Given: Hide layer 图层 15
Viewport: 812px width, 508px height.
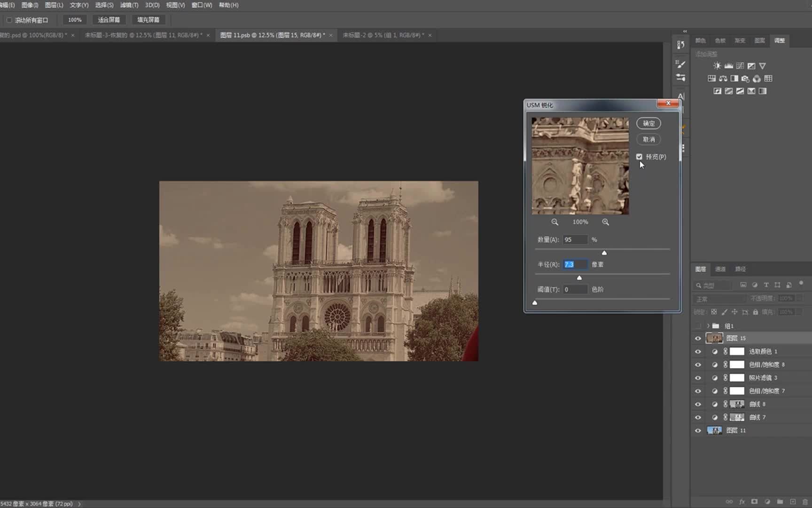Looking at the screenshot, I should point(698,338).
